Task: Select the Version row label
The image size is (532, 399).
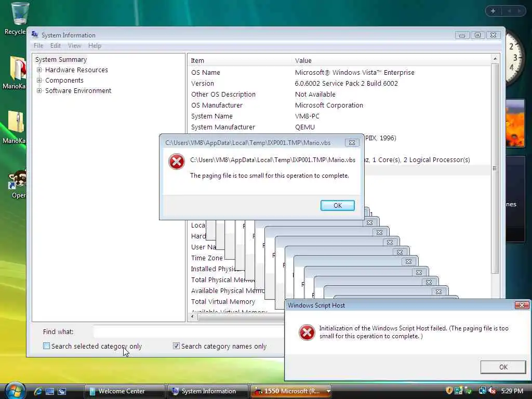Action: tap(203, 84)
